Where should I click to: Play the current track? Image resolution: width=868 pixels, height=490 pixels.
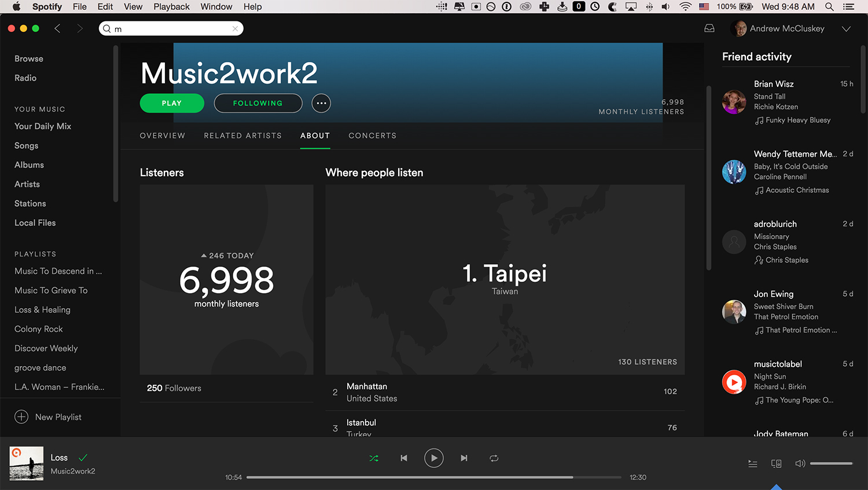(434, 458)
